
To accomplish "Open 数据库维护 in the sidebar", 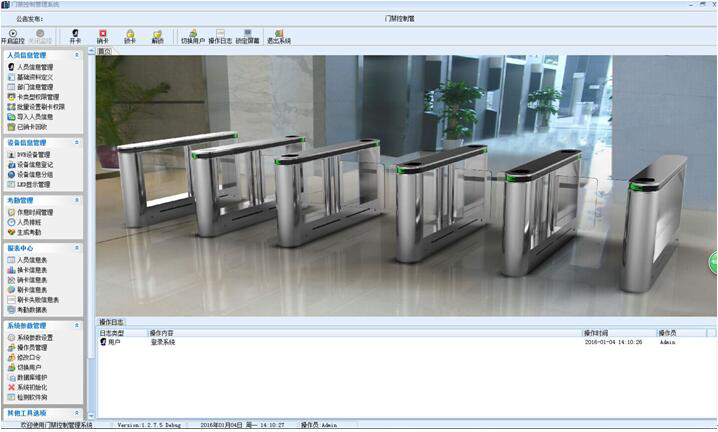I will [x=33, y=377].
